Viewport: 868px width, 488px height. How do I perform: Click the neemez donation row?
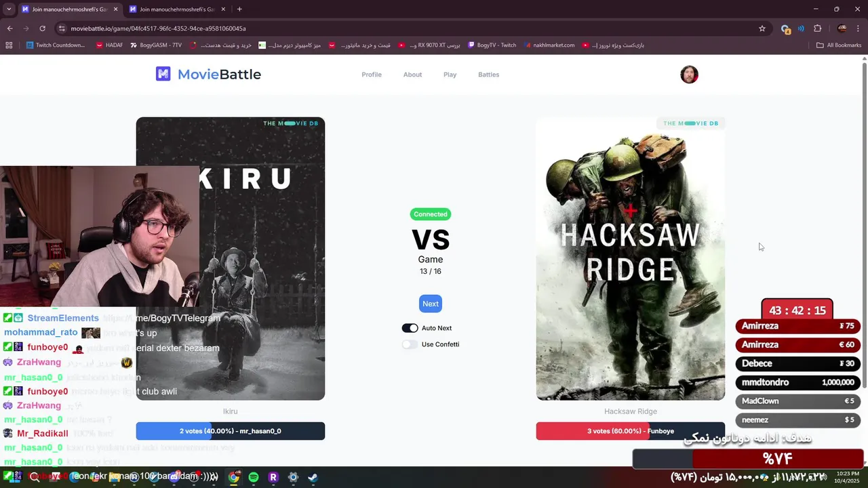(x=797, y=420)
